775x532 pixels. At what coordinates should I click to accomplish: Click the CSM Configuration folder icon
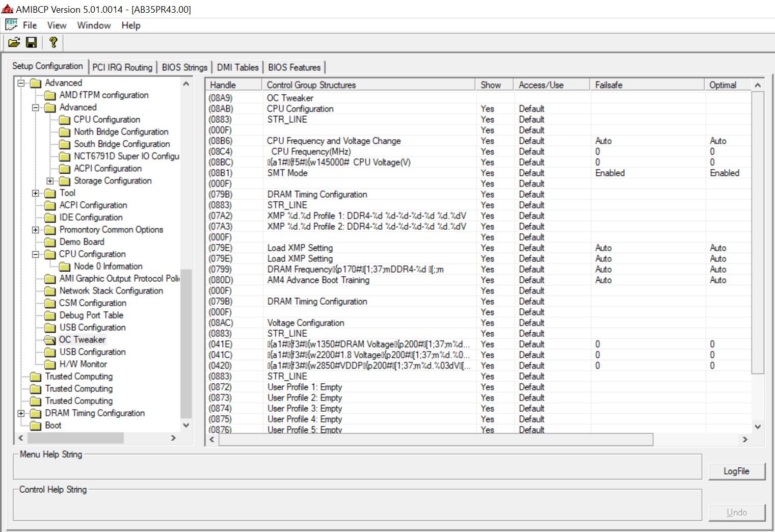(50, 303)
